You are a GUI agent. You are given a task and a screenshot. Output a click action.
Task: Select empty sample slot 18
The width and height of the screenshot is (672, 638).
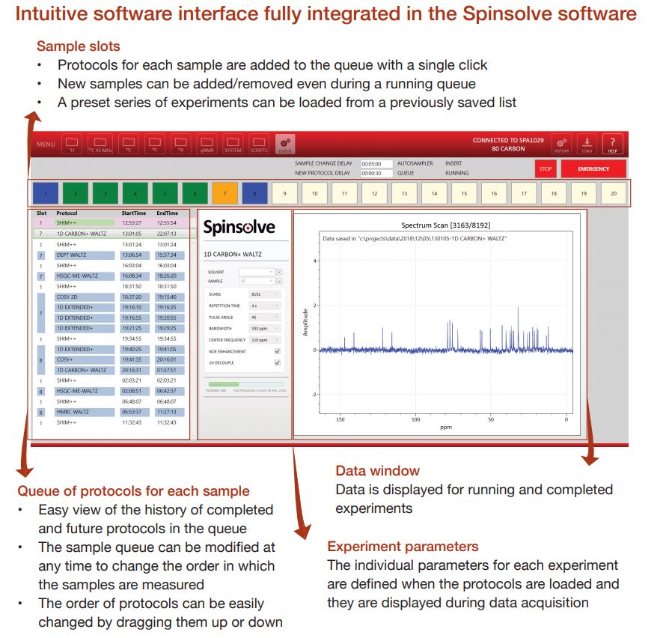tap(554, 193)
